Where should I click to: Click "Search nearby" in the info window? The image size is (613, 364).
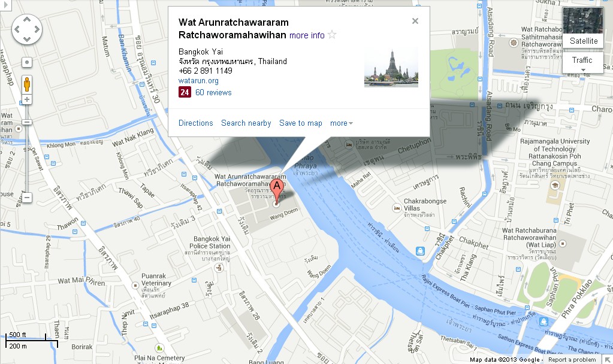246,123
